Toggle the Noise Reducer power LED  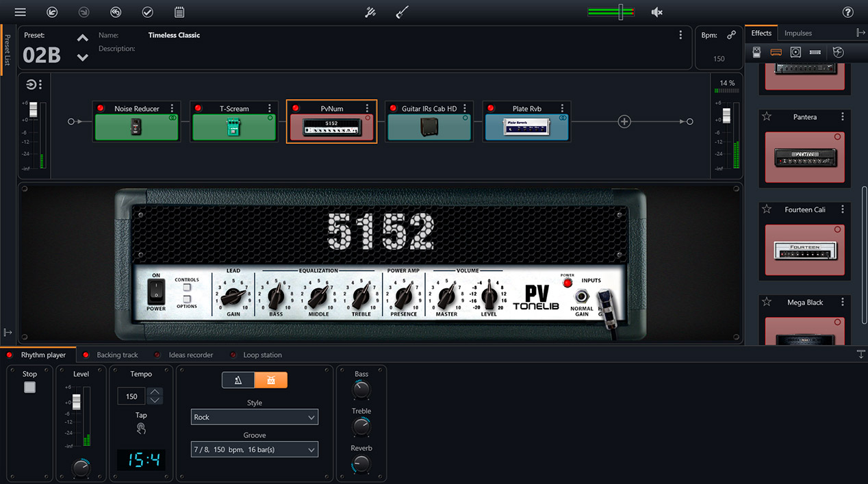pos(101,108)
